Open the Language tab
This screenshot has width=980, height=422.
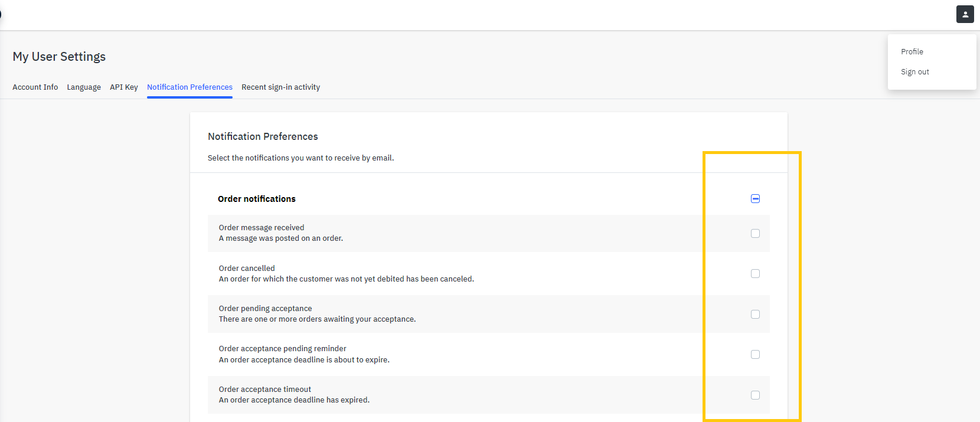[84, 87]
